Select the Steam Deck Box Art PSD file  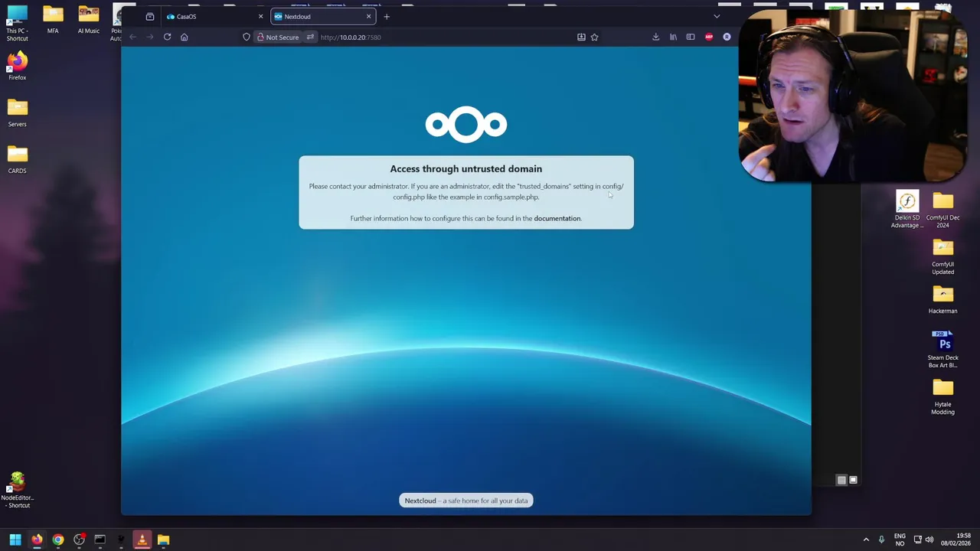coord(942,350)
